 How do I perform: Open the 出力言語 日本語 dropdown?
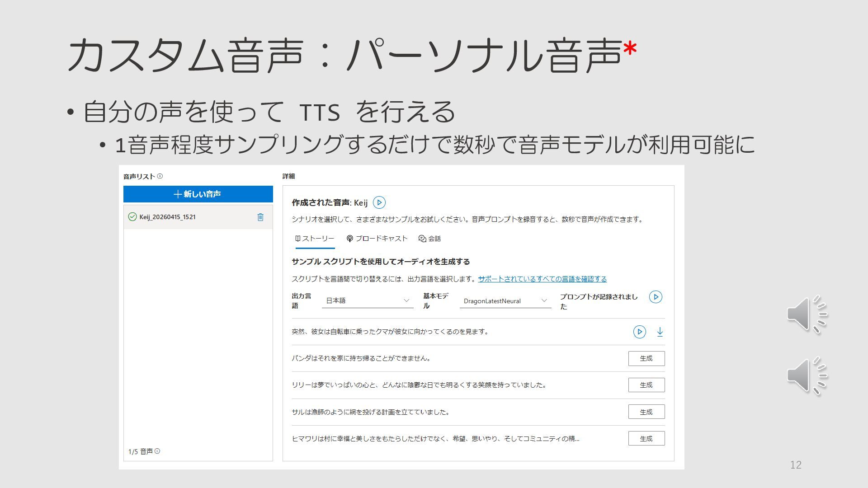pos(367,301)
